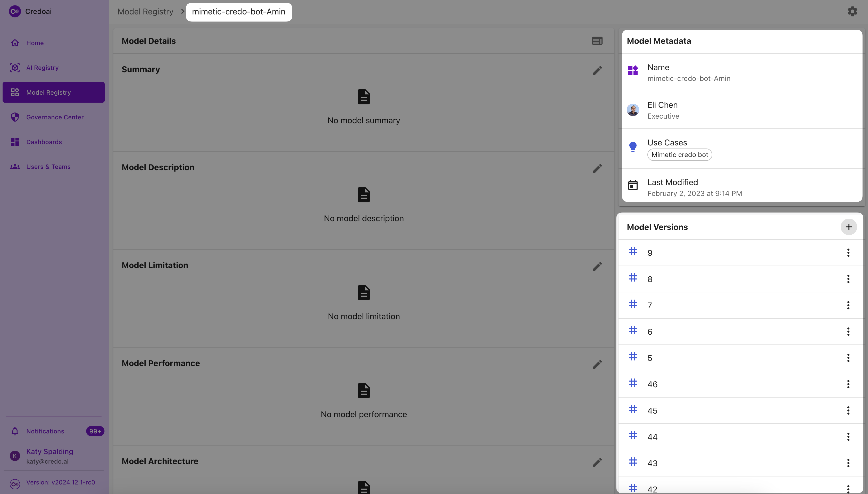Click the K user avatar
The width and height of the screenshot is (868, 494).
(15, 456)
